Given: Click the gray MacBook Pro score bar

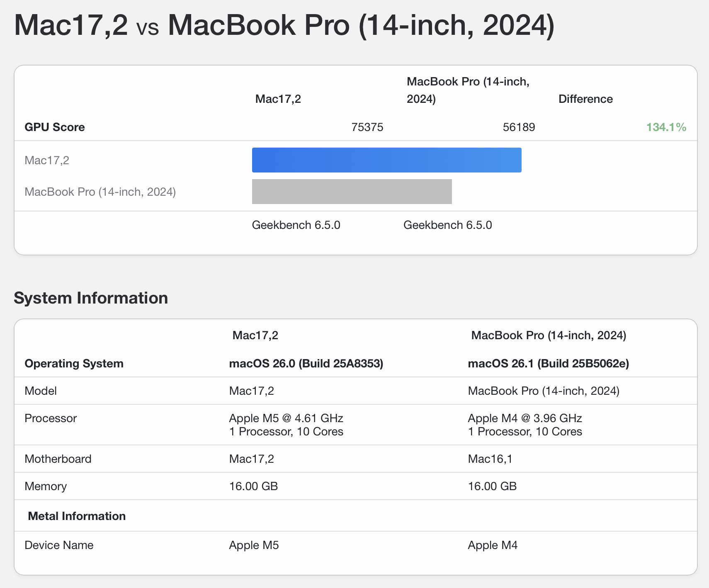Looking at the screenshot, I should pos(352,192).
